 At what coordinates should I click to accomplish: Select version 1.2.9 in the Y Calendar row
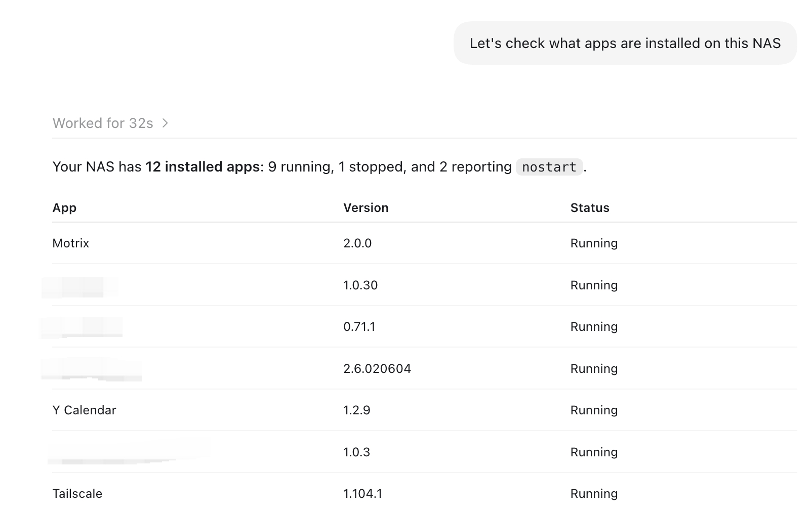357,410
